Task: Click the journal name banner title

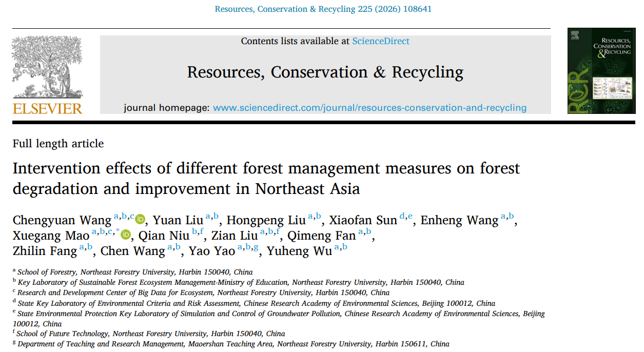Action: pyautogui.click(x=325, y=72)
